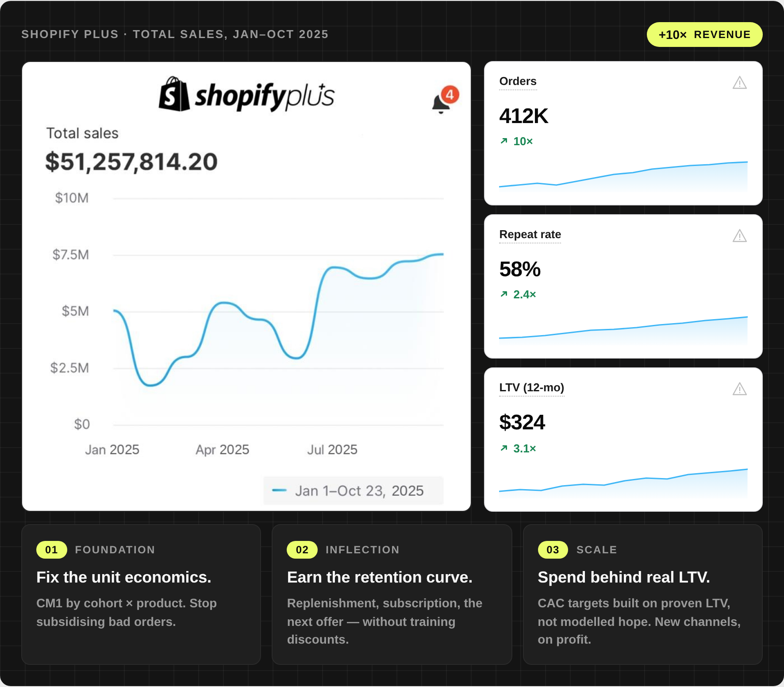Click the Shopify shopping bag logo
The width and height of the screenshot is (784, 687).
click(174, 94)
